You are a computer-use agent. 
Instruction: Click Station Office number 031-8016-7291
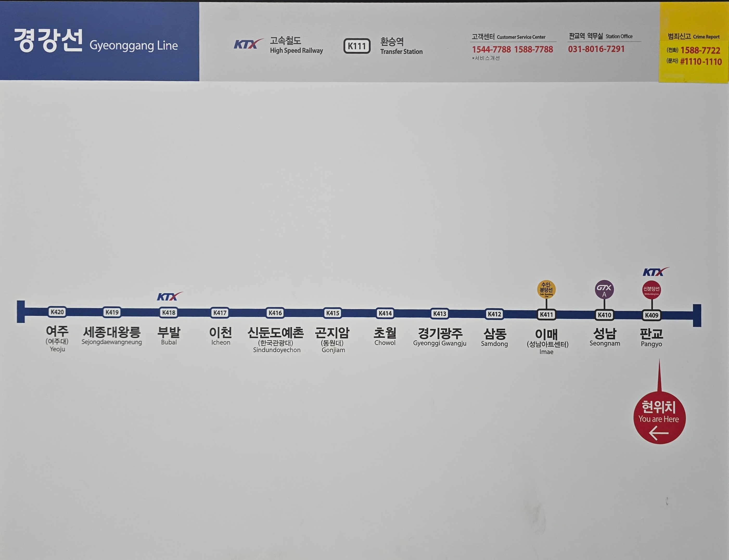[x=596, y=49]
